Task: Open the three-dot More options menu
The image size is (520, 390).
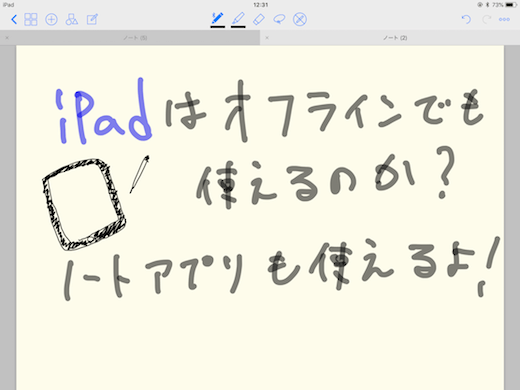Action: pos(504,19)
